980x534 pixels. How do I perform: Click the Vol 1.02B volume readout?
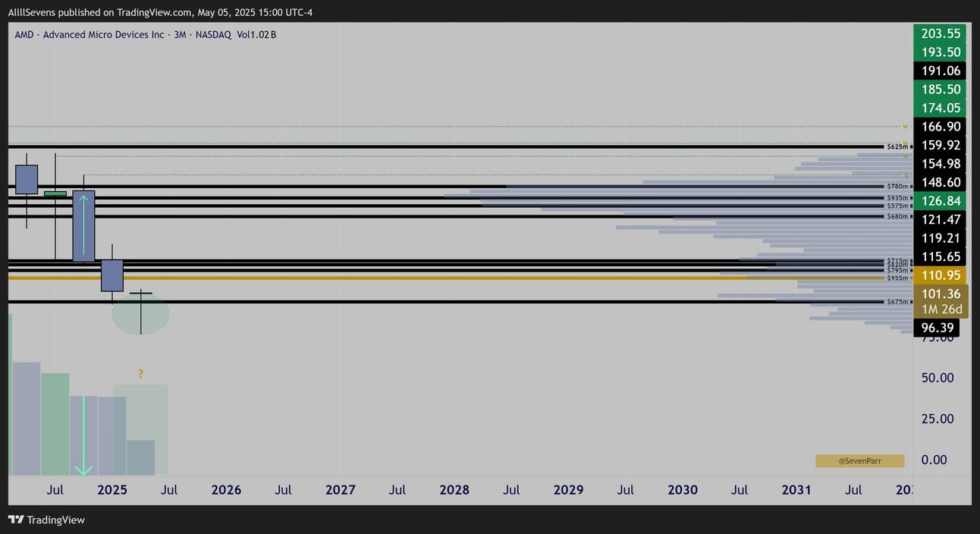257,35
